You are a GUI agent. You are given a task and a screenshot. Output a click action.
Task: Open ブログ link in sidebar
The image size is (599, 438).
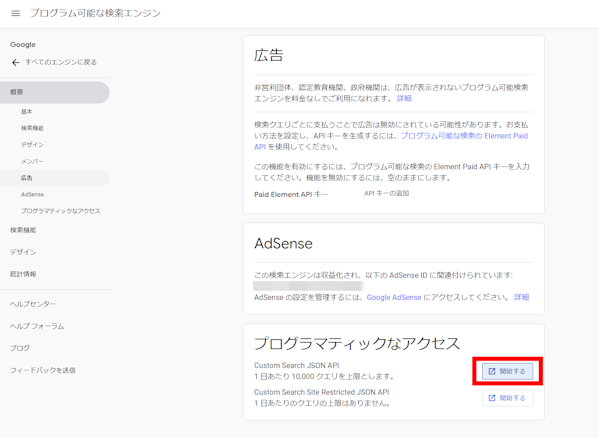tap(20, 348)
